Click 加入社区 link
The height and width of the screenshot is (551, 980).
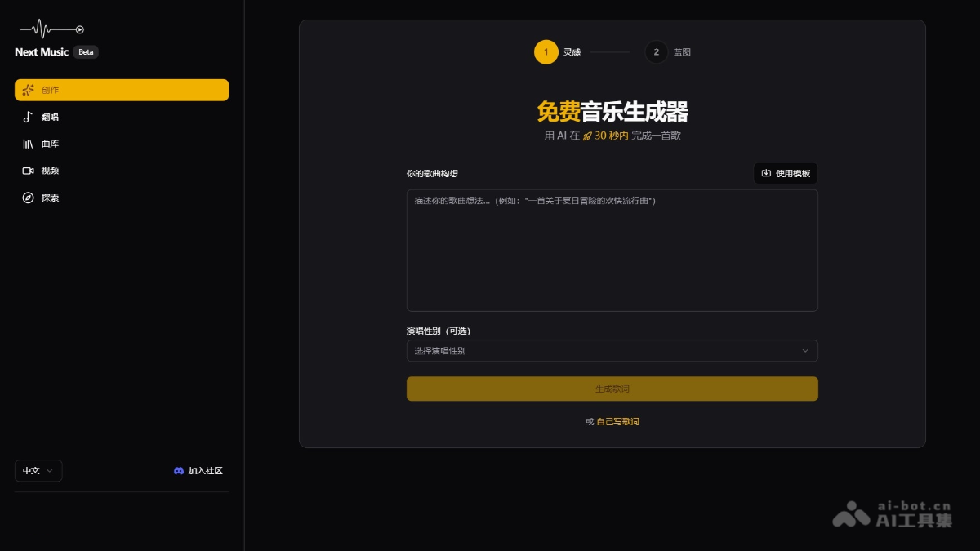[x=198, y=471]
